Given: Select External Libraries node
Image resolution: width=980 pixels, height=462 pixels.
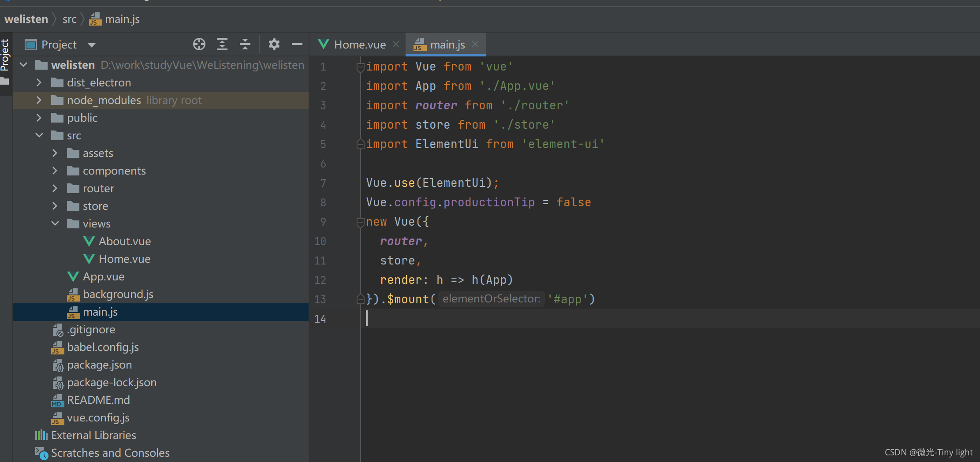Looking at the screenshot, I should pyautogui.click(x=93, y=435).
